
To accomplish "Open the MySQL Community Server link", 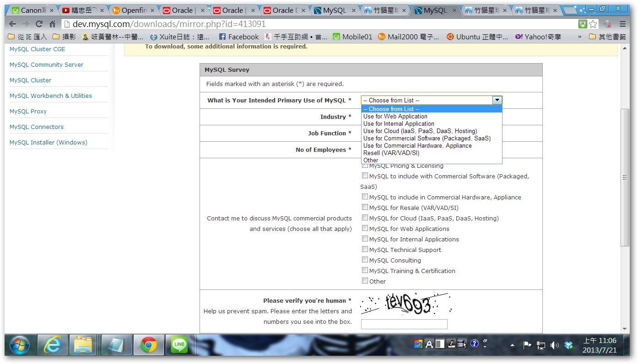I will (46, 65).
